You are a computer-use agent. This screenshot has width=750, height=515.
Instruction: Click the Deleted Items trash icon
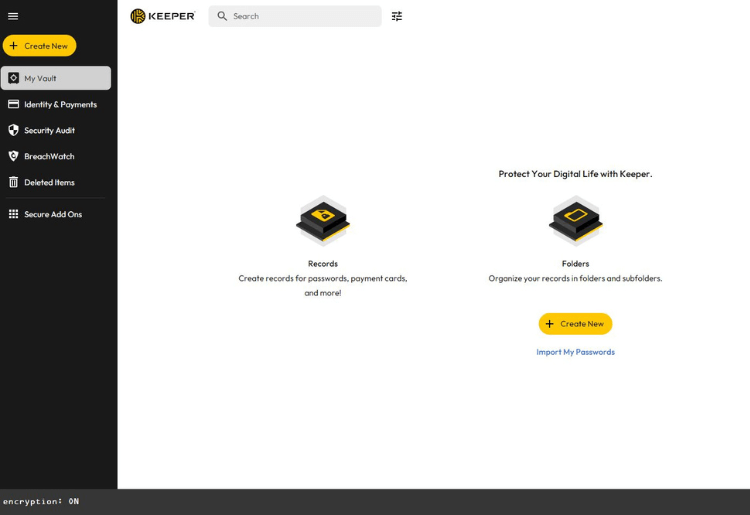(14, 182)
